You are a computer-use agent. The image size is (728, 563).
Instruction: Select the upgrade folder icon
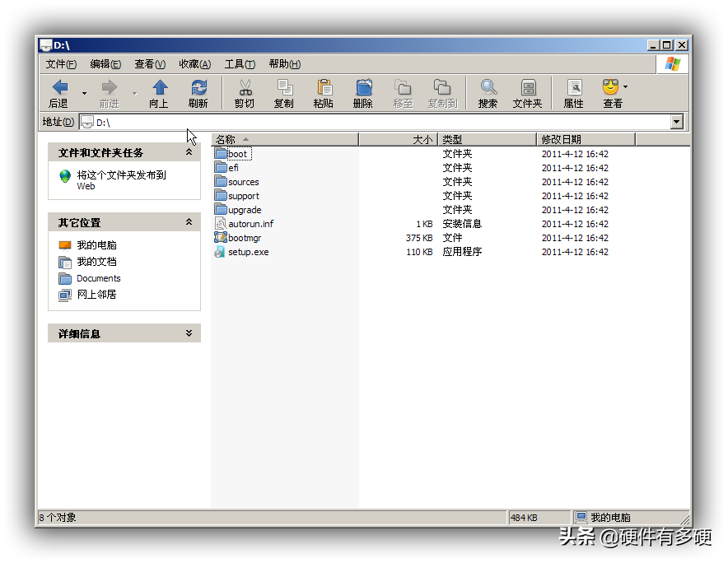point(221,209)
